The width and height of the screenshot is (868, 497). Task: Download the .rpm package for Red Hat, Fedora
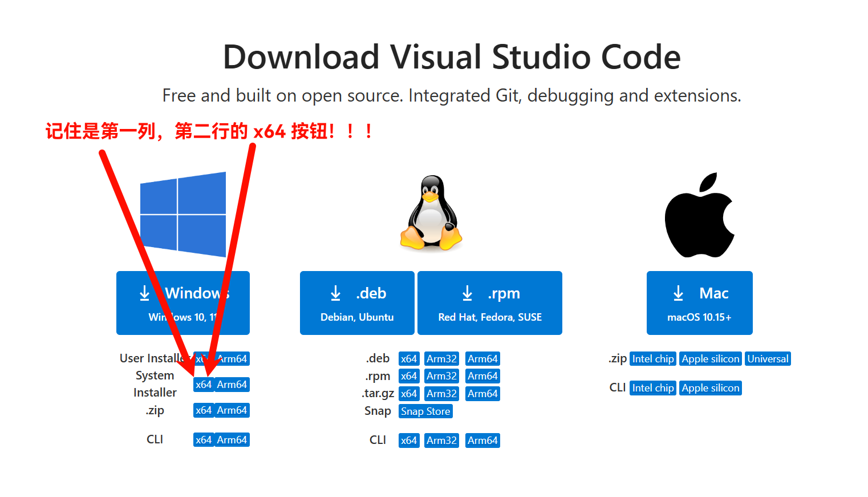click(x=490, y=303)
